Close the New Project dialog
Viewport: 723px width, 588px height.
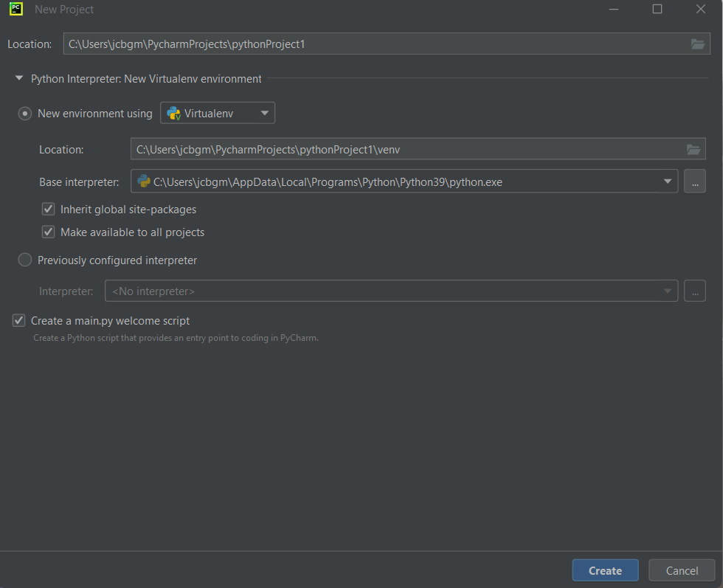[701, 10]
